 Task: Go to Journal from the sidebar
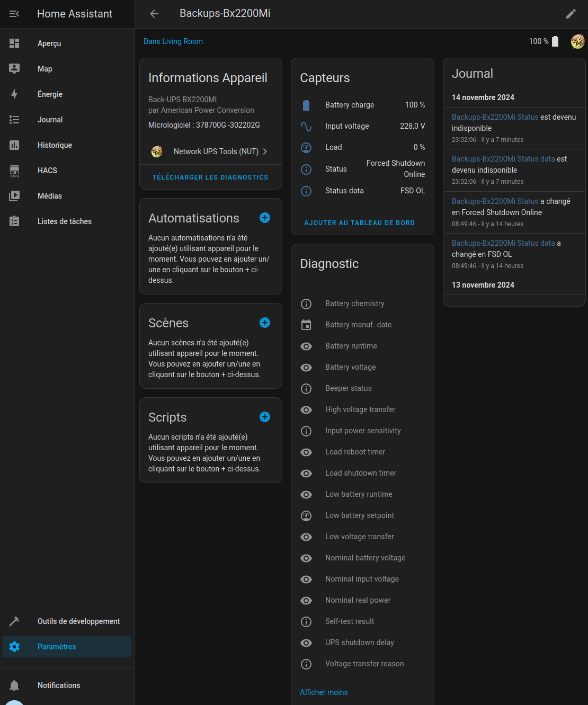point(50,120)
